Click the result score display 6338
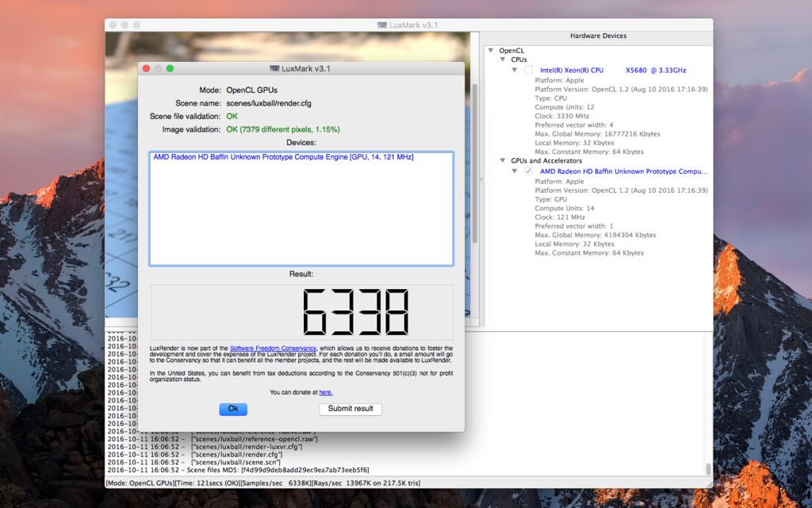 coord(356,312)
